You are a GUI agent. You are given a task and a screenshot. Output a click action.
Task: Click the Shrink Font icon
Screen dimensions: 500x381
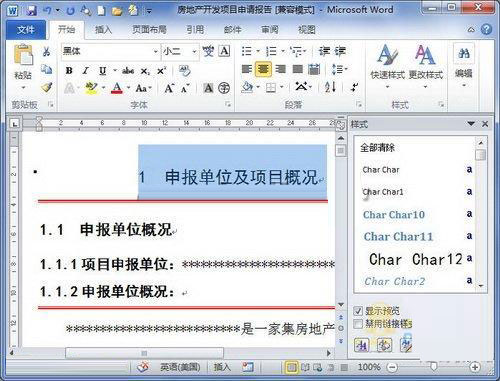click(185, 89)
